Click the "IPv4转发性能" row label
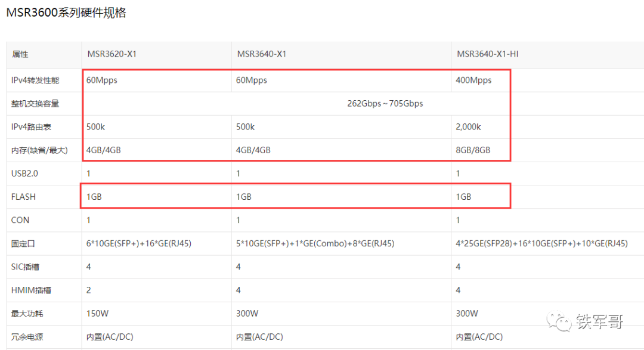This screenshot has height=350, width=644. (35, 80)
